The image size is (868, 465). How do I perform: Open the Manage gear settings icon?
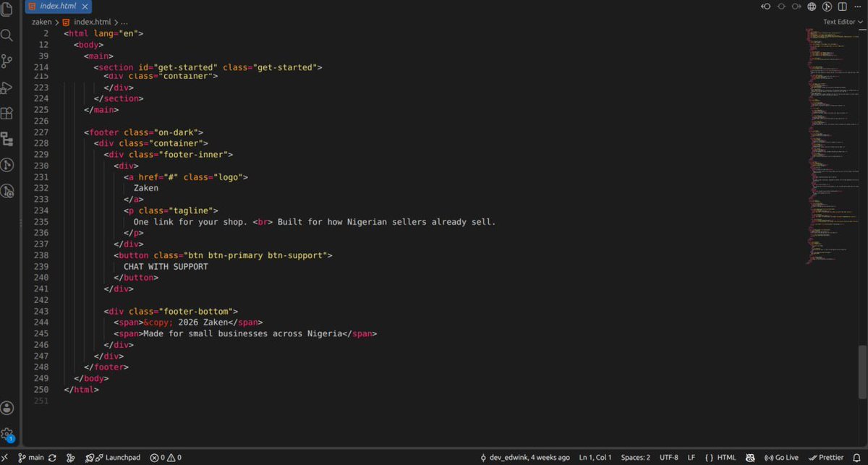(x=7, y=434)
